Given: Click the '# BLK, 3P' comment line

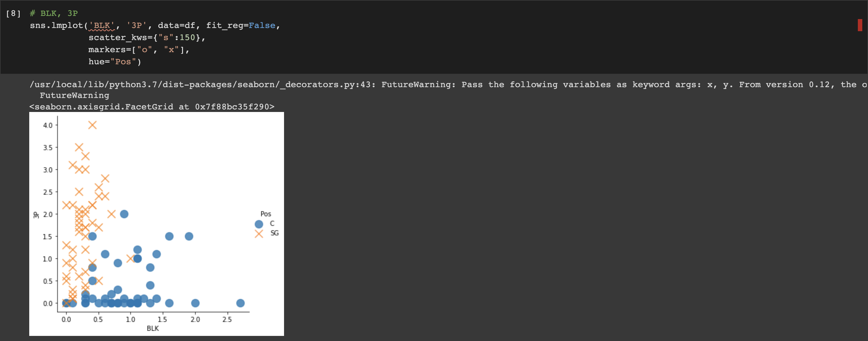Looking at the screenshot, I should tap(54, 13).
